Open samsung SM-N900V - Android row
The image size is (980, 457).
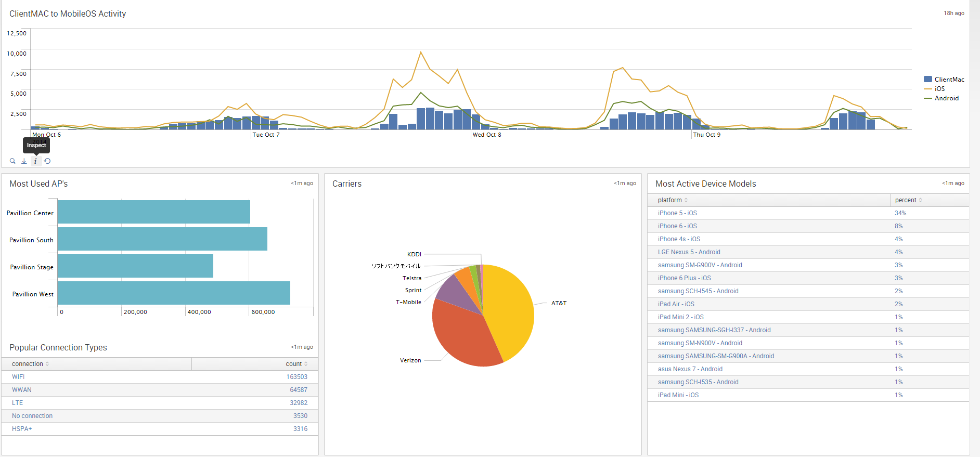pos(808,343)
